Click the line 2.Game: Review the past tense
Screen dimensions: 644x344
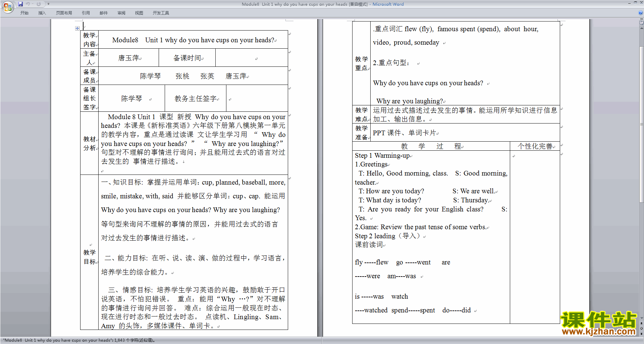click(421, 227)
